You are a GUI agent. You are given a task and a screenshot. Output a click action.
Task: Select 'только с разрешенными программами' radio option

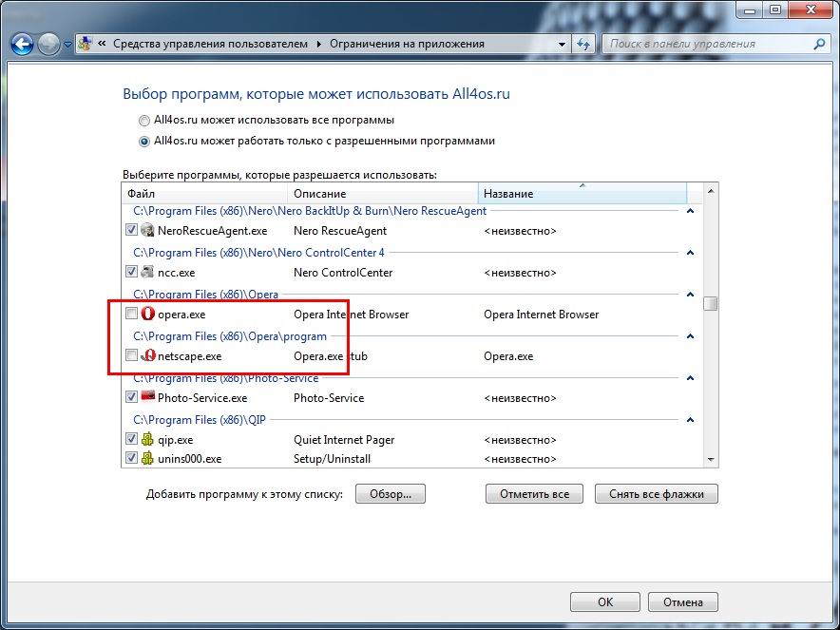[143, 142]
